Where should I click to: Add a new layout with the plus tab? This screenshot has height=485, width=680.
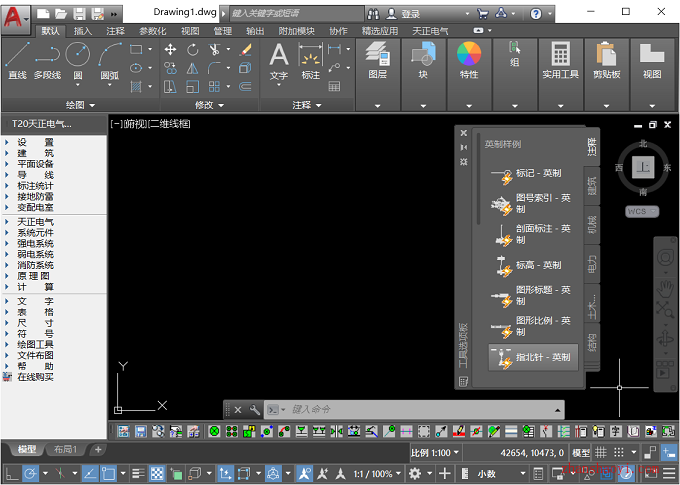point(98,449)
